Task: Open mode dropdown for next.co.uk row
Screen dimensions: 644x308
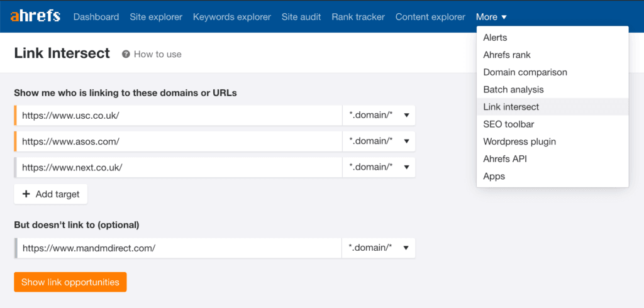Action: (379, 168)
